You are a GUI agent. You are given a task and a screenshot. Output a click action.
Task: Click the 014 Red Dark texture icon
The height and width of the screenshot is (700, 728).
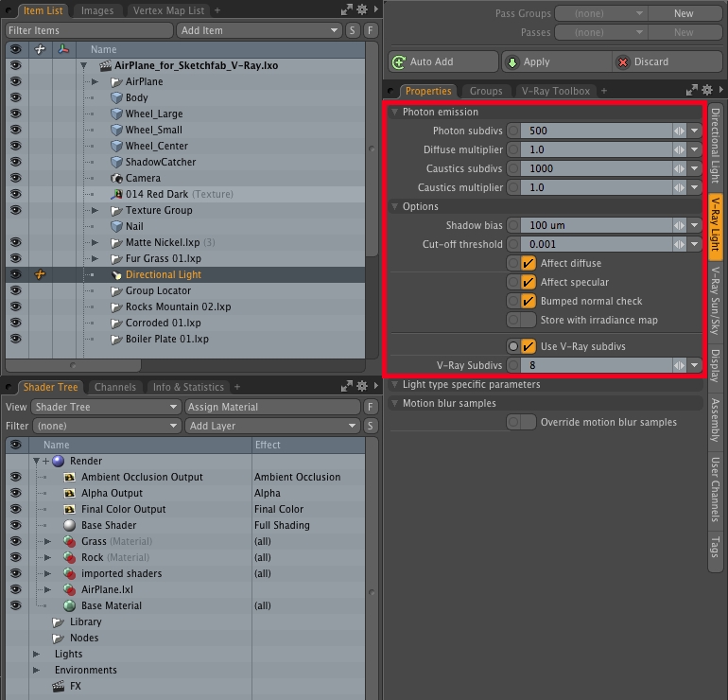(x=116, y=194)
